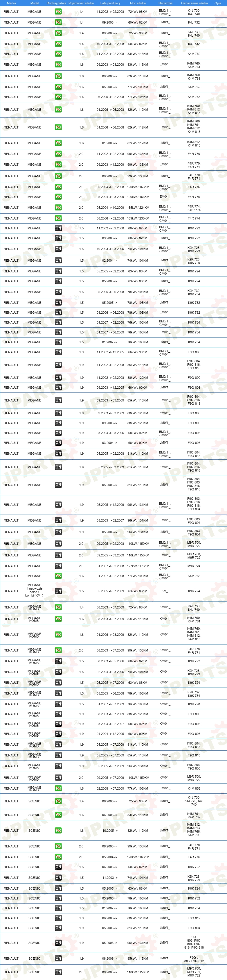
Task: Click ON icon in Scenic F9Q 812 88kW row
Action: 58,918
